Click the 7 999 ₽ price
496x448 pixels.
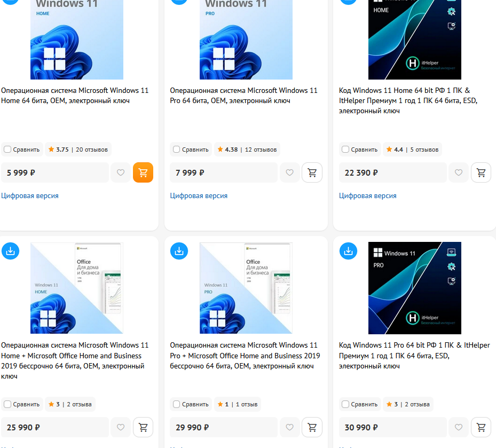190,173
